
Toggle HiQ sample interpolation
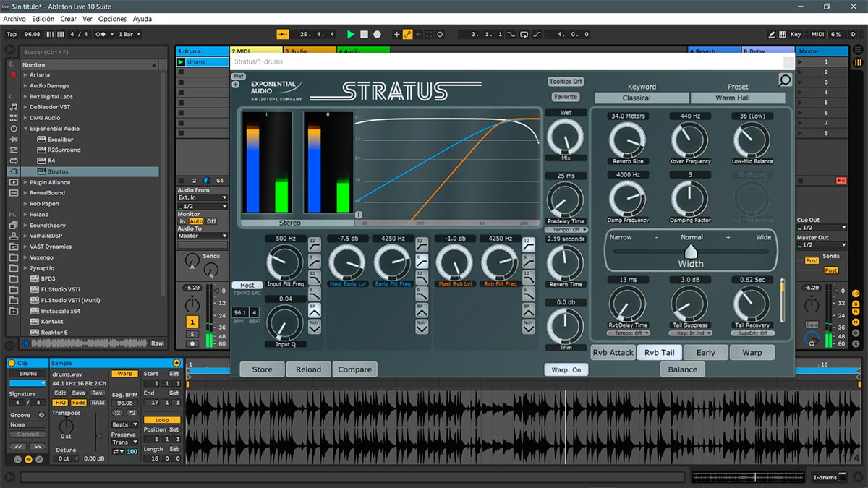click(60, 403)
